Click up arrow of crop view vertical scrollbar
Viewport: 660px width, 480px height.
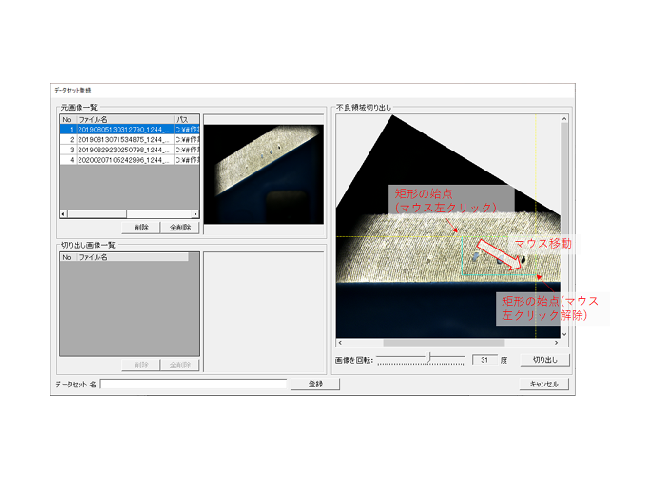[565, 119]
